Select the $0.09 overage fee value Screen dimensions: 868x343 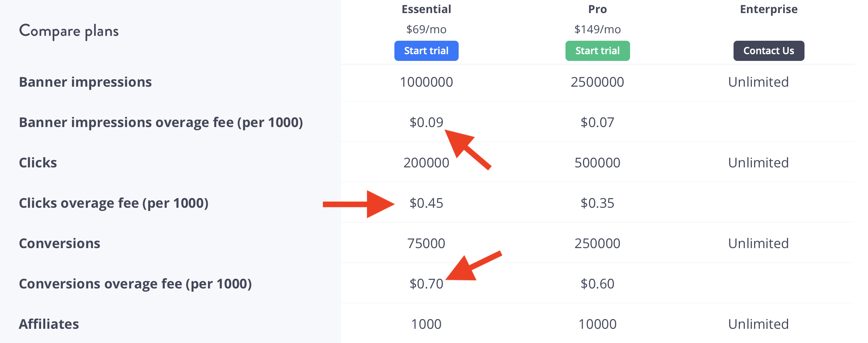[x=426, y=122]
